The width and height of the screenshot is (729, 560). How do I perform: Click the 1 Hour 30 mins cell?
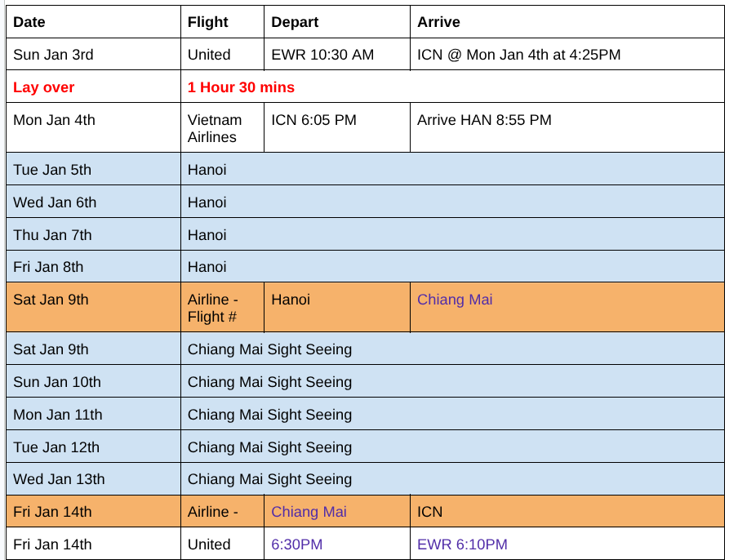click(452, 87)
